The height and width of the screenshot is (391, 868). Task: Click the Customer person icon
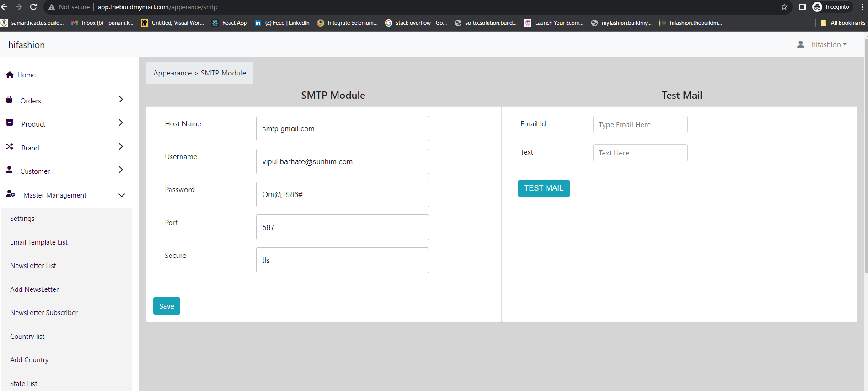(x=9, y=170)
